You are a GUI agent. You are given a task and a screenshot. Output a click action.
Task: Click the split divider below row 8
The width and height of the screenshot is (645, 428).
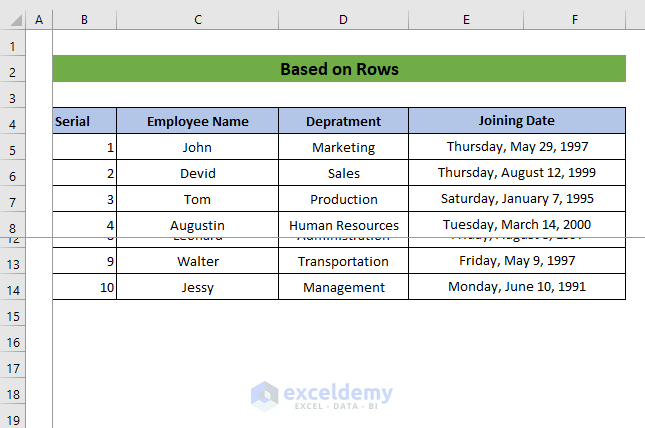(x=322, y=237)
